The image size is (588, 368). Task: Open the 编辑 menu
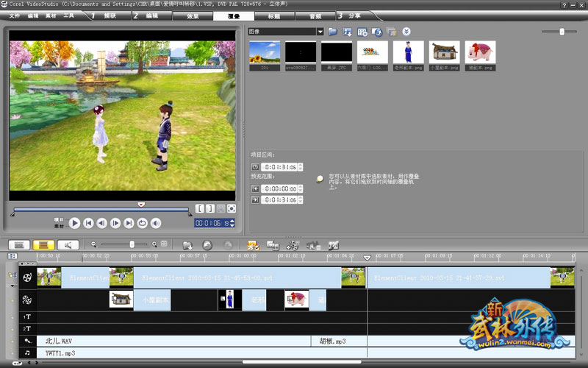pos(33,15)
